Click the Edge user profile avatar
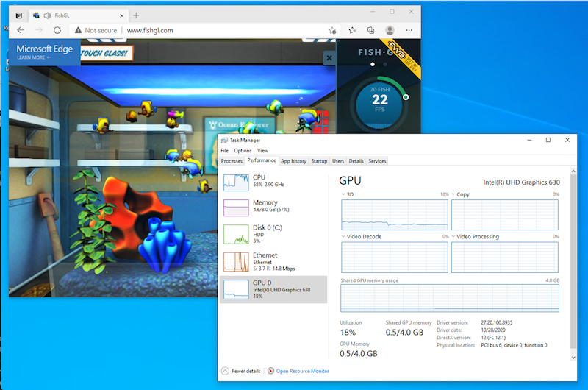This screenshot has height=390, width=588. pyautogui.click(x=390, y=30)
